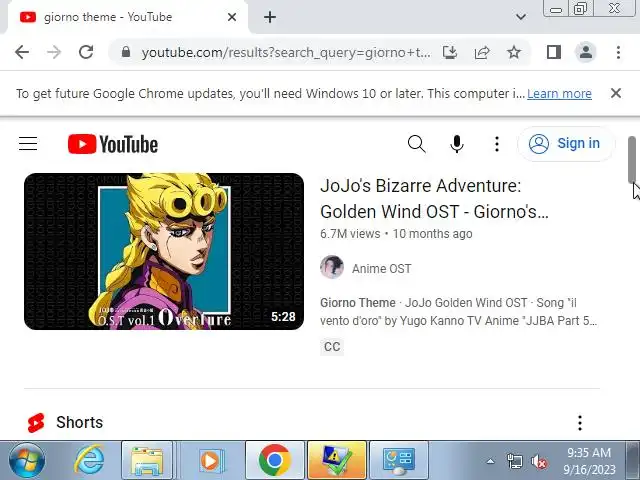Play the Giorno's Theme video thumbnail
The width and height of the screenshot is (640, 480).
click(164, 251)
